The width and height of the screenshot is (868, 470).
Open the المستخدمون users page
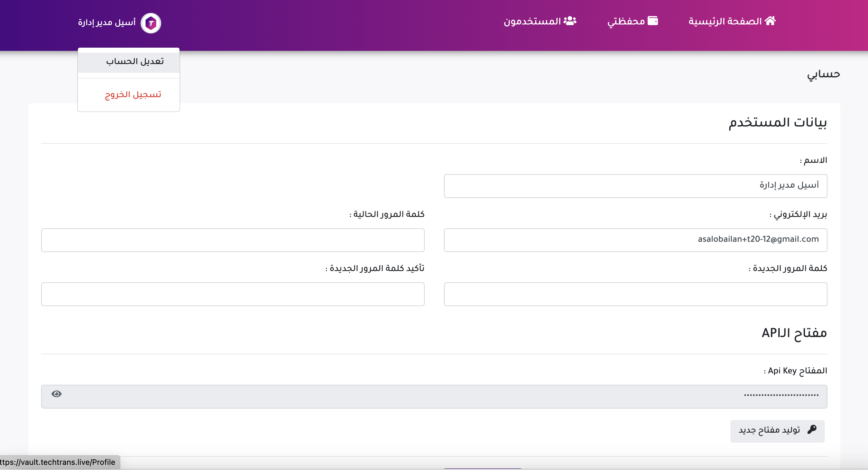[x=532, y=21]
